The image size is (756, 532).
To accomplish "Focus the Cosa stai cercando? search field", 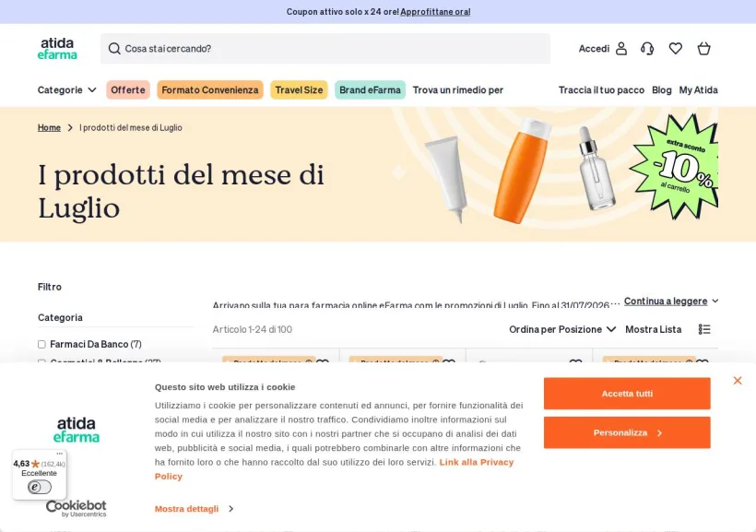I will click(x=325, y=49).
